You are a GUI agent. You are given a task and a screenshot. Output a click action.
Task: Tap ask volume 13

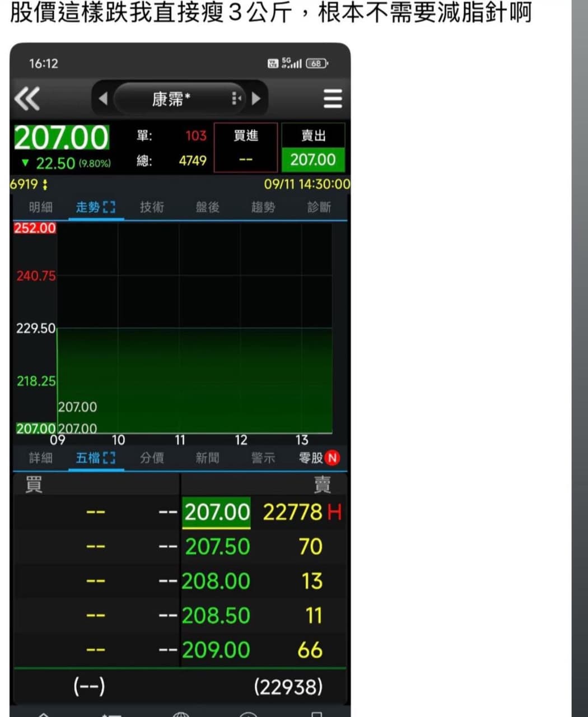pos(312,581)
